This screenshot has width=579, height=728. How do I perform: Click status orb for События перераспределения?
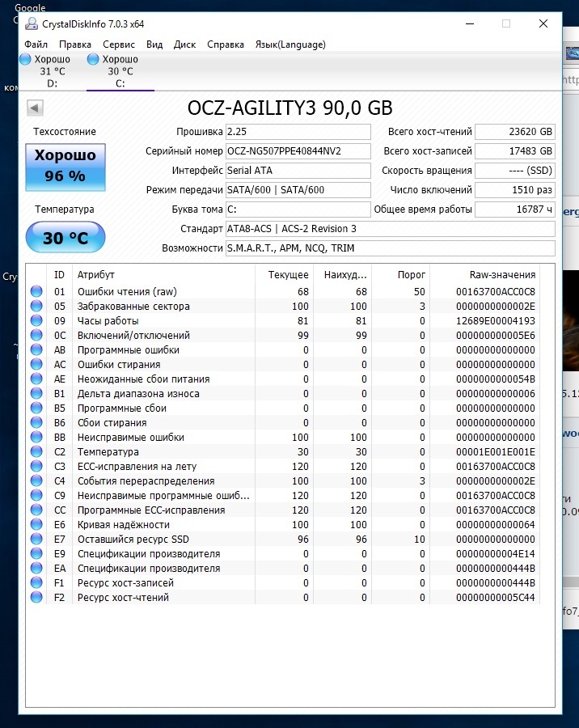click(36, 480)
